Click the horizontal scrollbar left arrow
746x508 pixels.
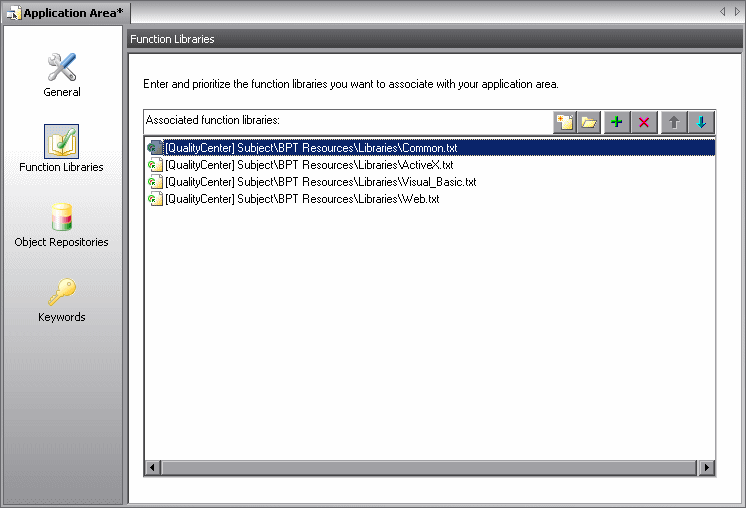click(x=153, y=468)
